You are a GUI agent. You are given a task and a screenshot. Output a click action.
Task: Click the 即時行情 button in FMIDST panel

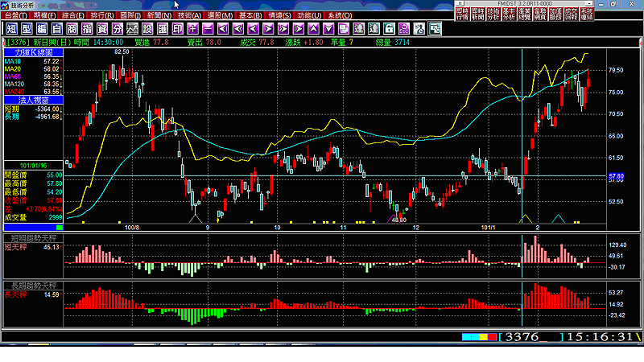pos(462,14)
